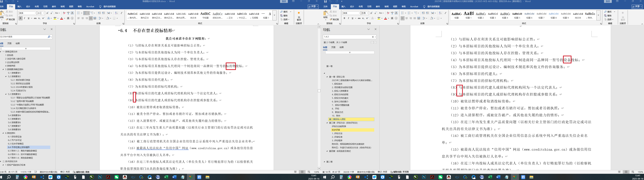Apply distributed alignment in the right Word window
This screenshot has width=644, height=180.
point(418,18)
